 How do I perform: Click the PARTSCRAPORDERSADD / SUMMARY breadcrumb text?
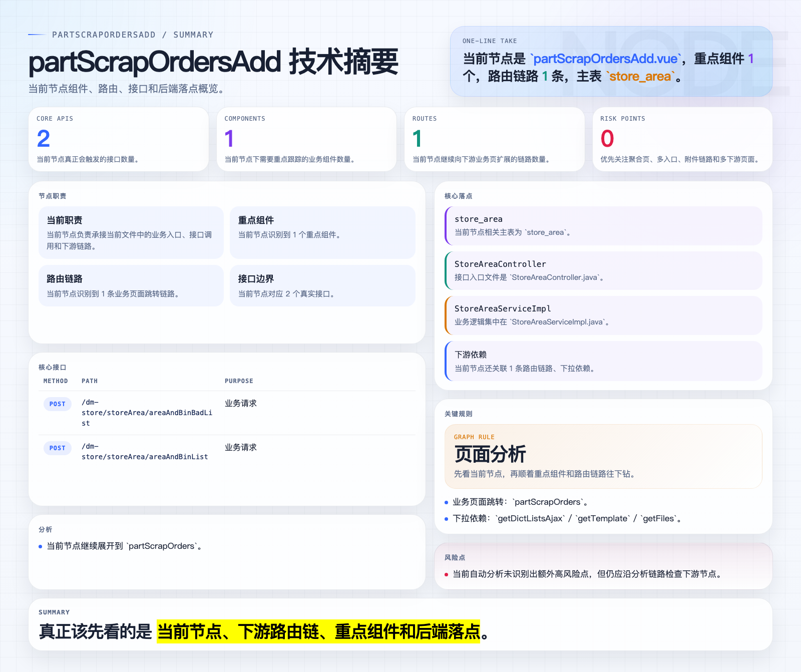pos(133,35)
